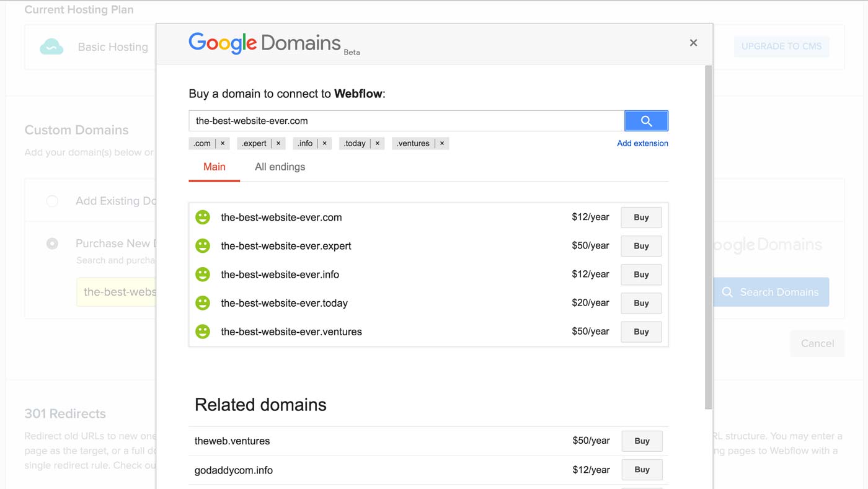Open the Add extension link
The width and height of the screenshot is (868, 489).
[642, 143]
